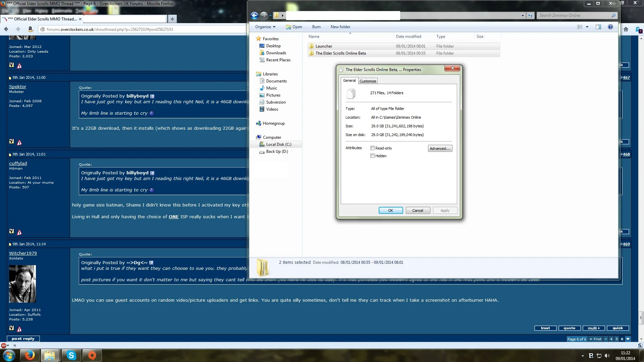Open Skype from the taskbar
The image size is (644, 362).
click(x=71, y=355)
